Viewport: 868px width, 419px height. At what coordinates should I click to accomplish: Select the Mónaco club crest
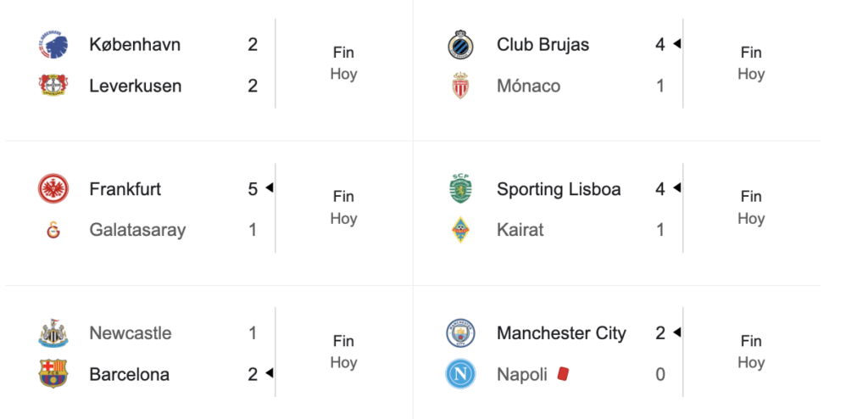[460, 86]
